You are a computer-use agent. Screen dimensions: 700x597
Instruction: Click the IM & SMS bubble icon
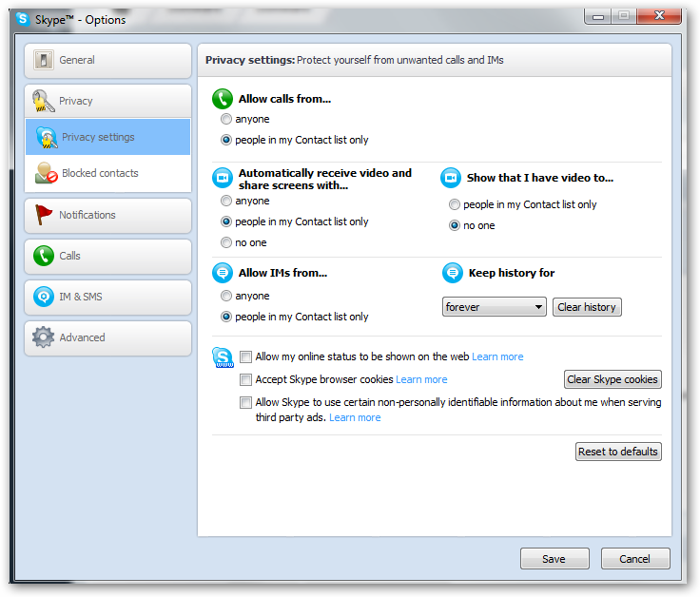(x=44, y=297)
